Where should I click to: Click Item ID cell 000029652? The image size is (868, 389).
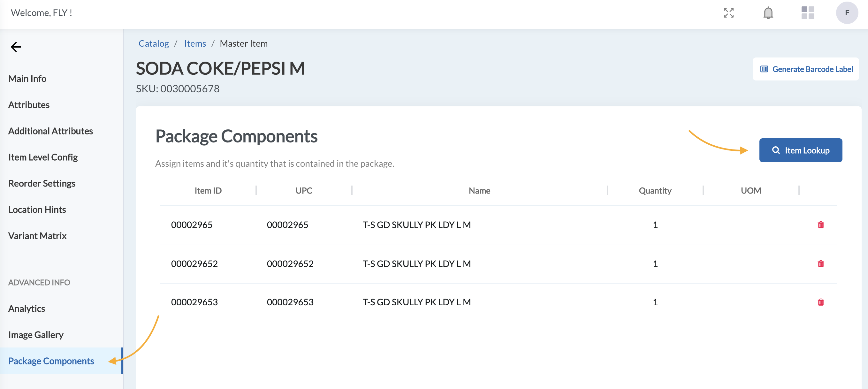194,263
